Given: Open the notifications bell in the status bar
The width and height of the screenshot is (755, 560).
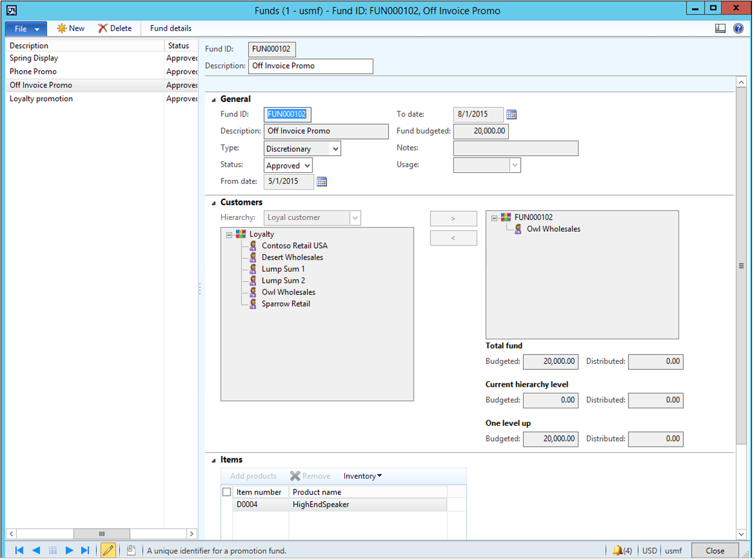Looking at the screenshot, I should 618,550.
